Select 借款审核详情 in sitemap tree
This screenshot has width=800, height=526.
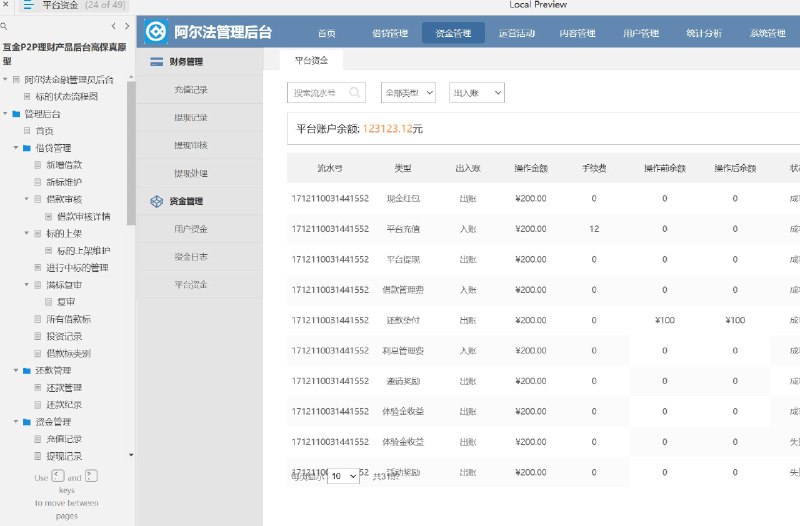click(83, 216)
